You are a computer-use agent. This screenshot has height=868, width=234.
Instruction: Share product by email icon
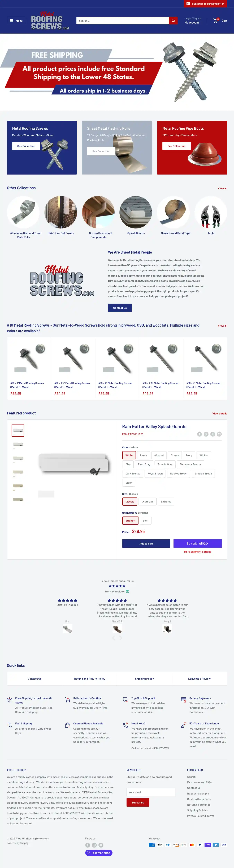click(219, 434)
